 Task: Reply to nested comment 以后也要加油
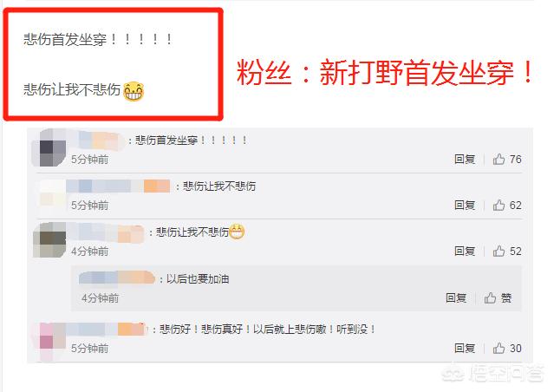point(456,298)
